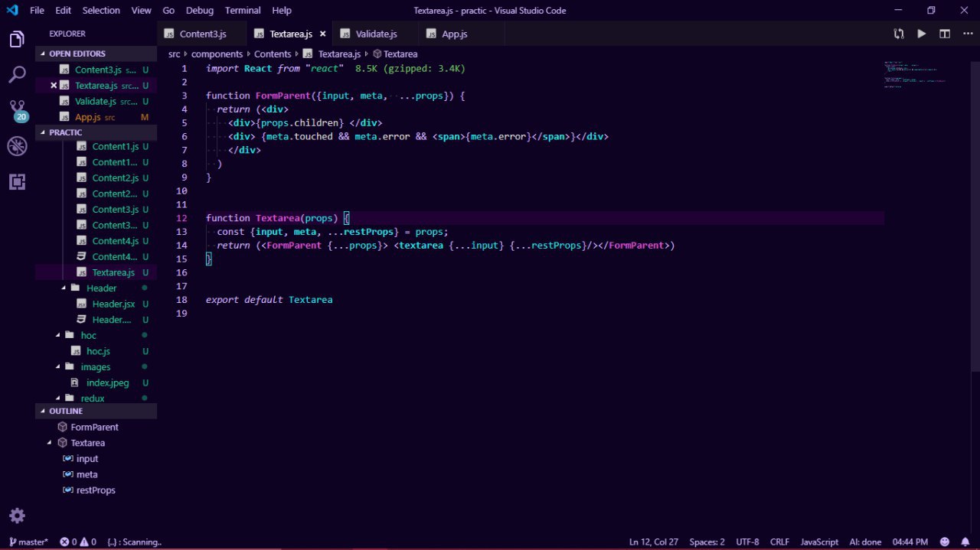Open Source Control view with 20 badge
This screenshot has width=980, height=550.
tap(17, 110)
